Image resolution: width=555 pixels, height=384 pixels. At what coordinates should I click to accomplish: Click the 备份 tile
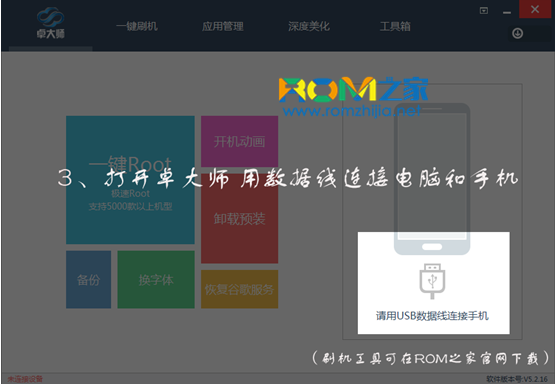click(88, 280)
